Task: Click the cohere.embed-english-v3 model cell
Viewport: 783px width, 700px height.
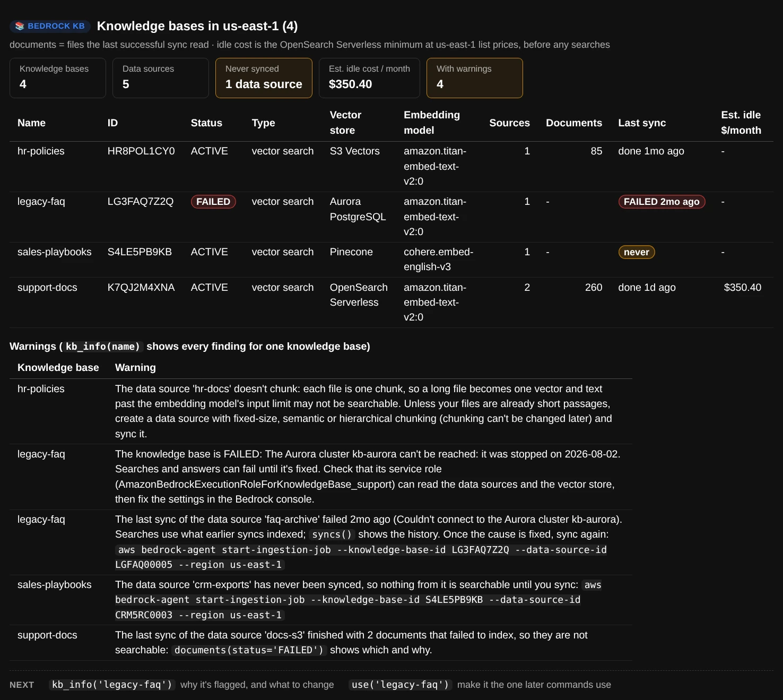Action: (438, 259)
